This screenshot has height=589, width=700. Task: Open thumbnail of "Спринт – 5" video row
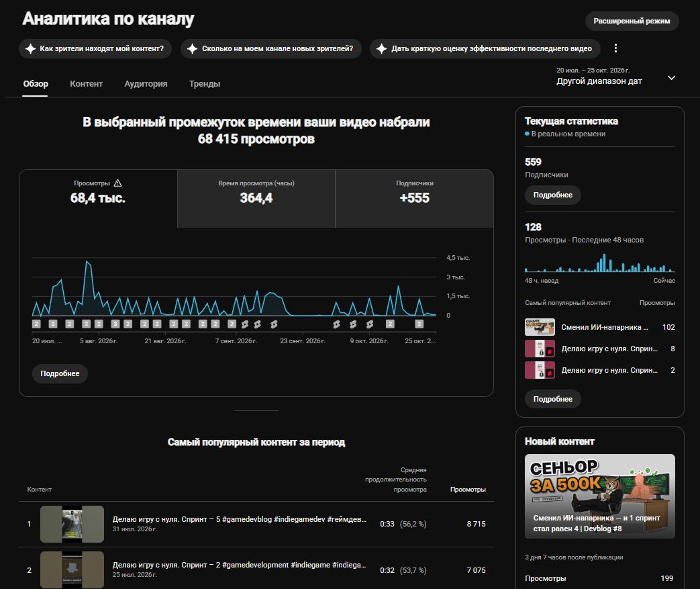coord(72,525)
